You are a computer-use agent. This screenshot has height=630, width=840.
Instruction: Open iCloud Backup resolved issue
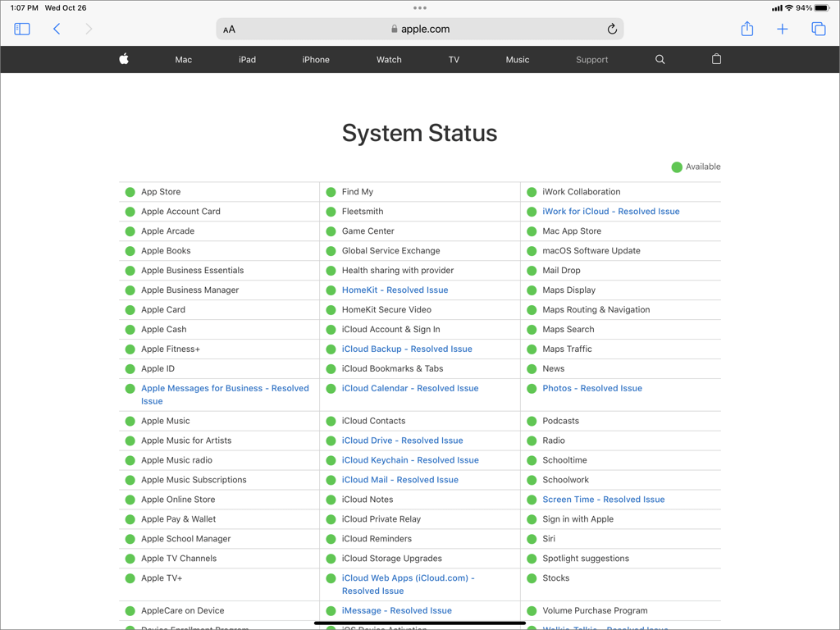pyautogui.click(x=407, y=349)
